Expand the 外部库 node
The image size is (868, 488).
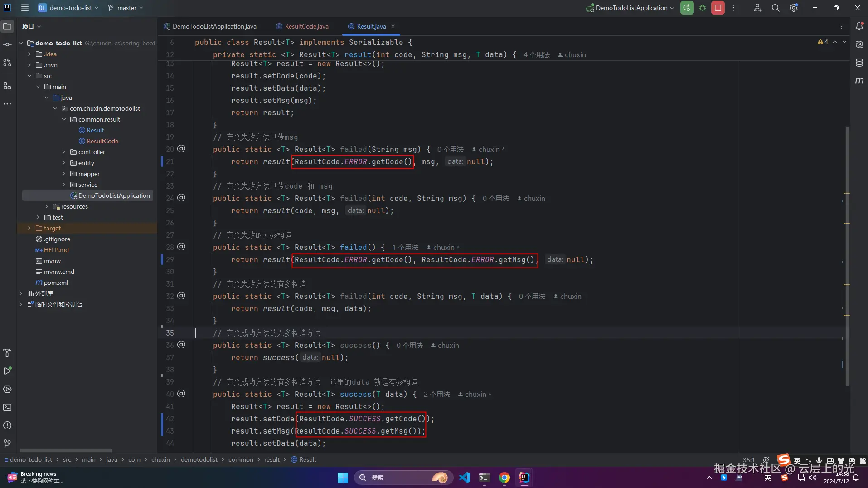[x=21, y=293]
